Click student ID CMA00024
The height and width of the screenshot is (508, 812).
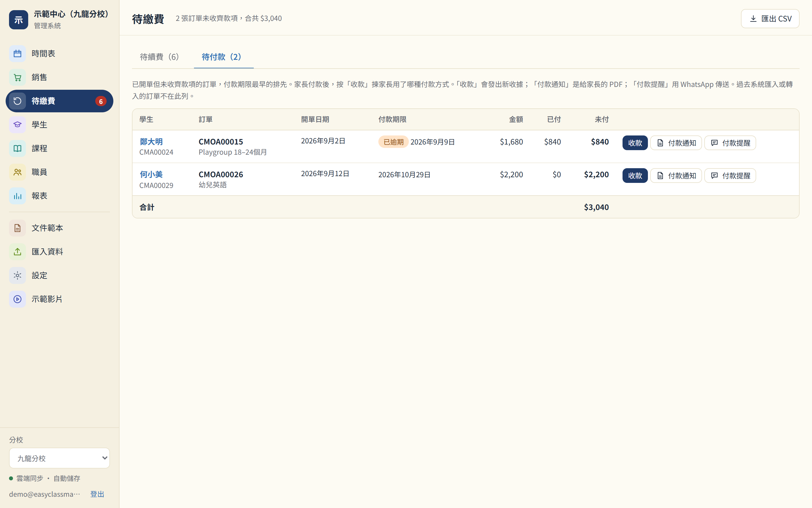(156, 152)
